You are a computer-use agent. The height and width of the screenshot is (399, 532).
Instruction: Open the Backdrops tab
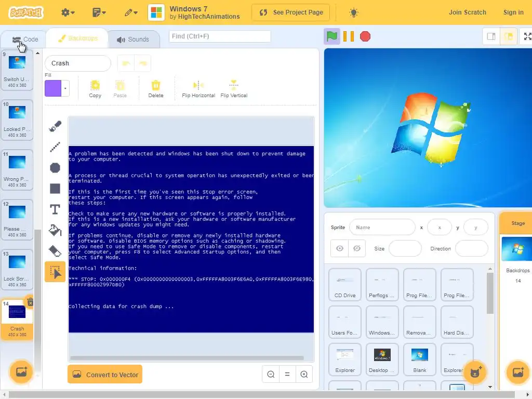(78, 38)
